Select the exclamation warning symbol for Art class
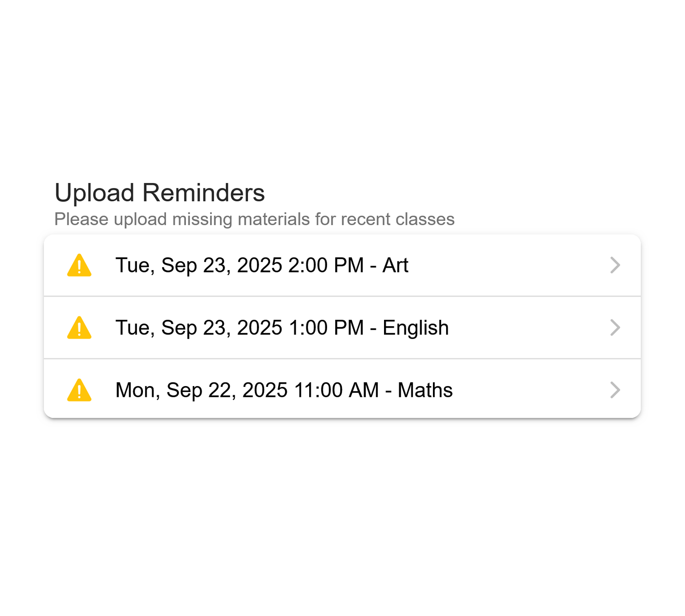 (x=80, y=265)
